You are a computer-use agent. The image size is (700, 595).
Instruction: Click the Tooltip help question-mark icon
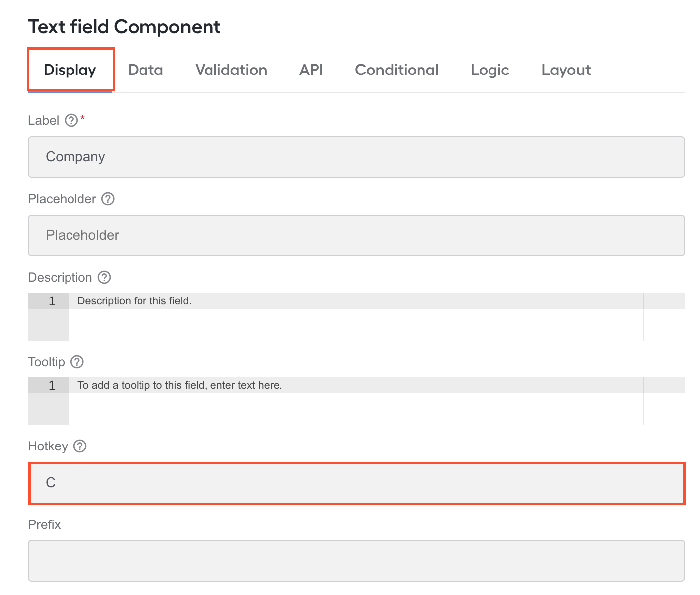pyautogui.click(x=77, y=362)
